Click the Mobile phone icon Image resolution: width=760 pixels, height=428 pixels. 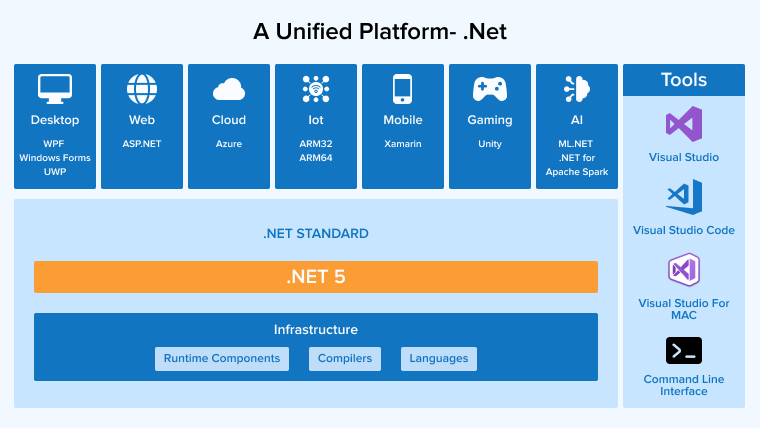coord(402,89)
